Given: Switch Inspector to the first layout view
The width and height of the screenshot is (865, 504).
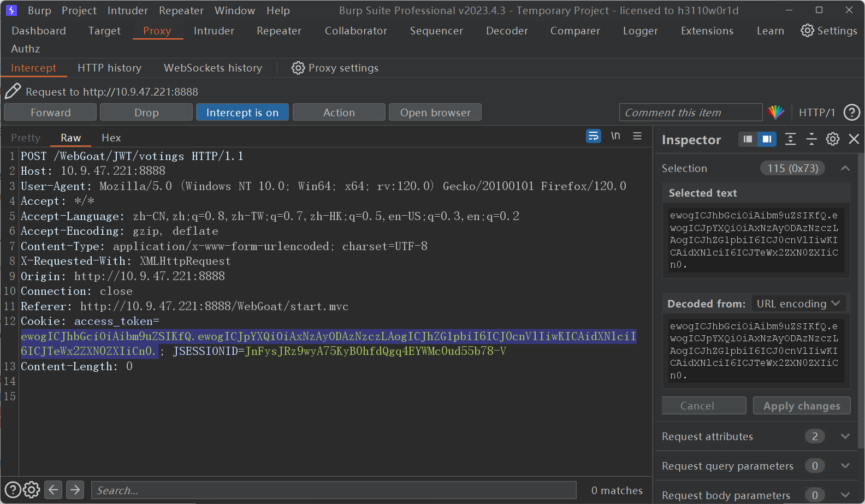Looking at the screenshot, I should [748, 139].
